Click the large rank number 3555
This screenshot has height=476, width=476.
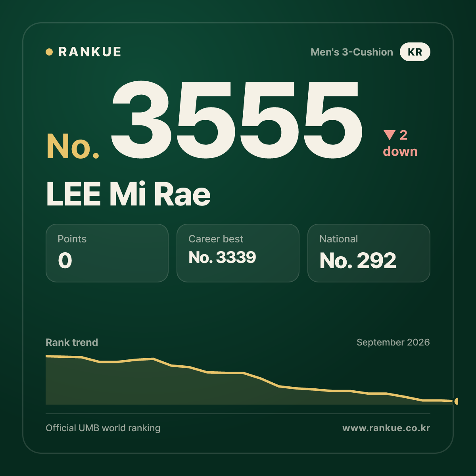click(236, 119)
